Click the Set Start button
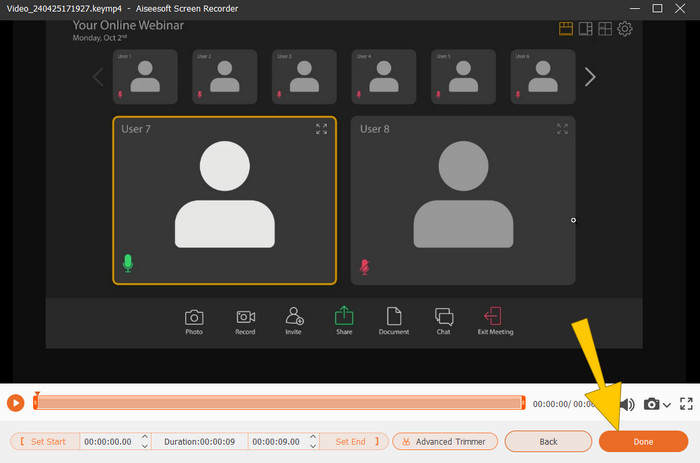The image size is (700, 463). (45, 442)
